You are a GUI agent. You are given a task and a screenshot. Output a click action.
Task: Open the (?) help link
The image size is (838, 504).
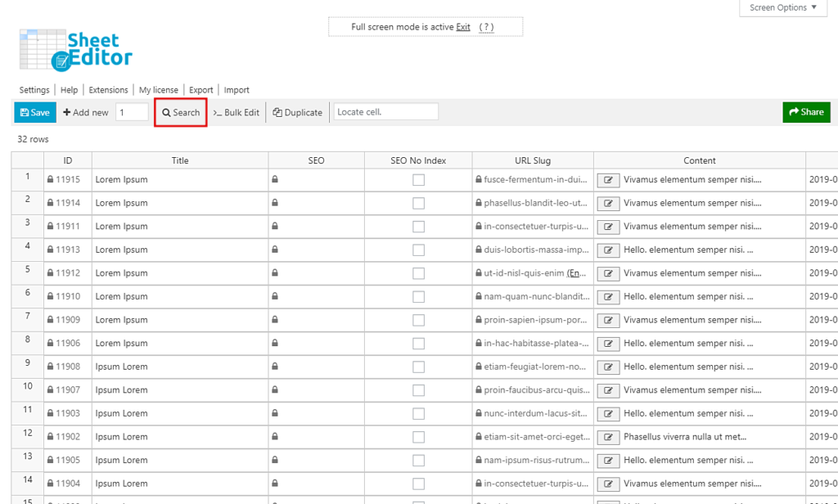click(488, 26)
